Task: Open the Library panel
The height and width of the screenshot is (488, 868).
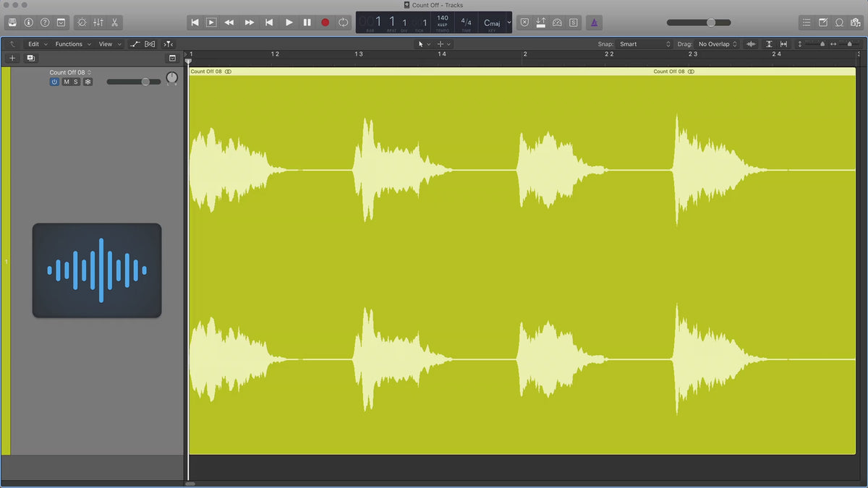Action: [x=12, y=22]
